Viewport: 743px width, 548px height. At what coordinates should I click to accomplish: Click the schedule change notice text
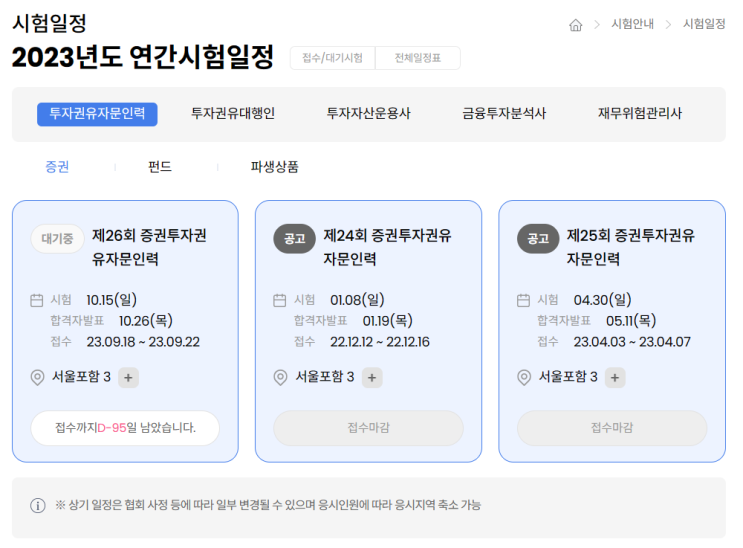(x=268, y=505)
